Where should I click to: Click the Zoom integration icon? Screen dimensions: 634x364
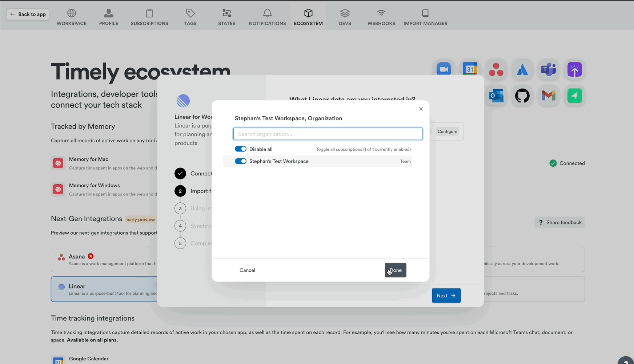[444, 69]
